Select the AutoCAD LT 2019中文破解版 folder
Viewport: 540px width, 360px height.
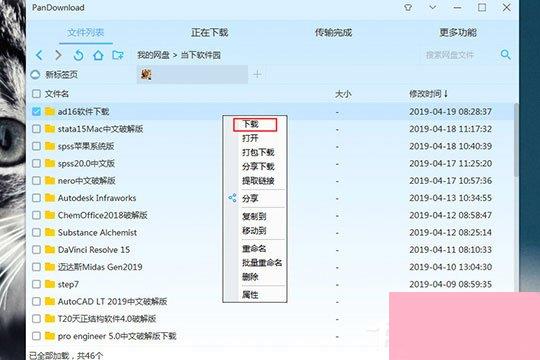pyautogui.click(x=112, y=301)
